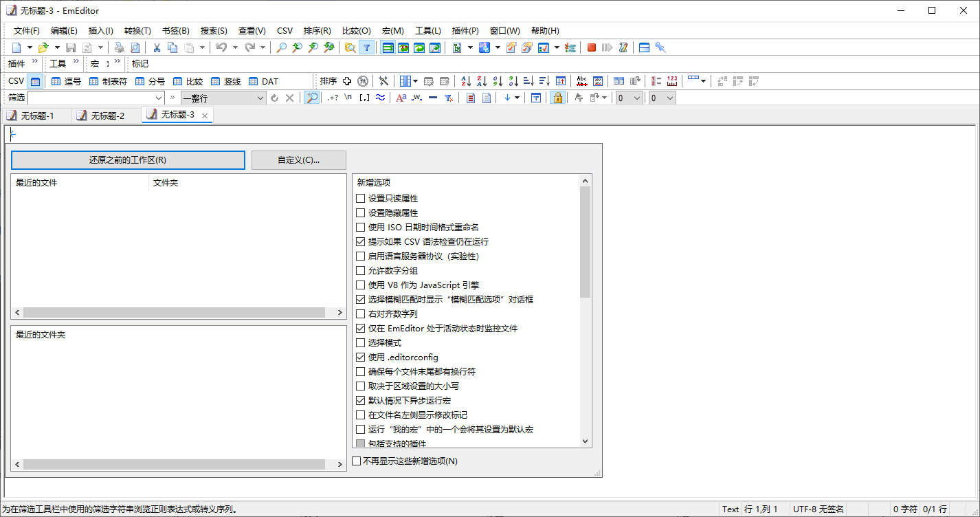980x517 pixels.
Task: Enable 允许数字分组 checkbox
Action: click(361, 270)
